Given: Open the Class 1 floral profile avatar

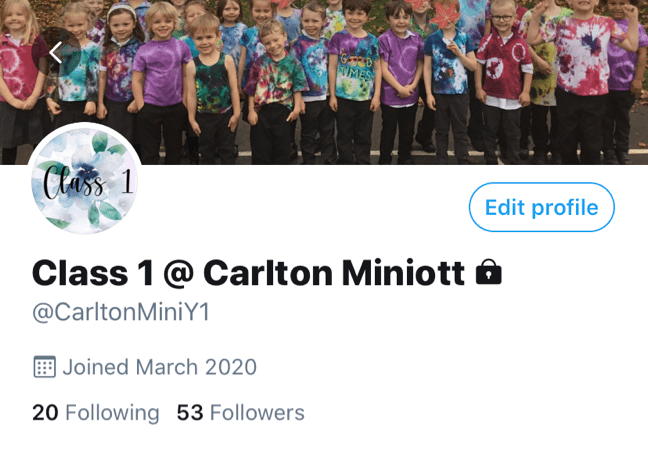Looking at the screenshot, I should point(85,180).
